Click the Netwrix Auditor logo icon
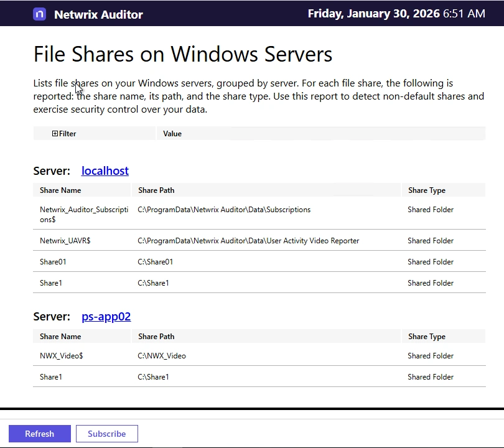Image resolution: width=504 pixels, height=448 pixels. 40,14
